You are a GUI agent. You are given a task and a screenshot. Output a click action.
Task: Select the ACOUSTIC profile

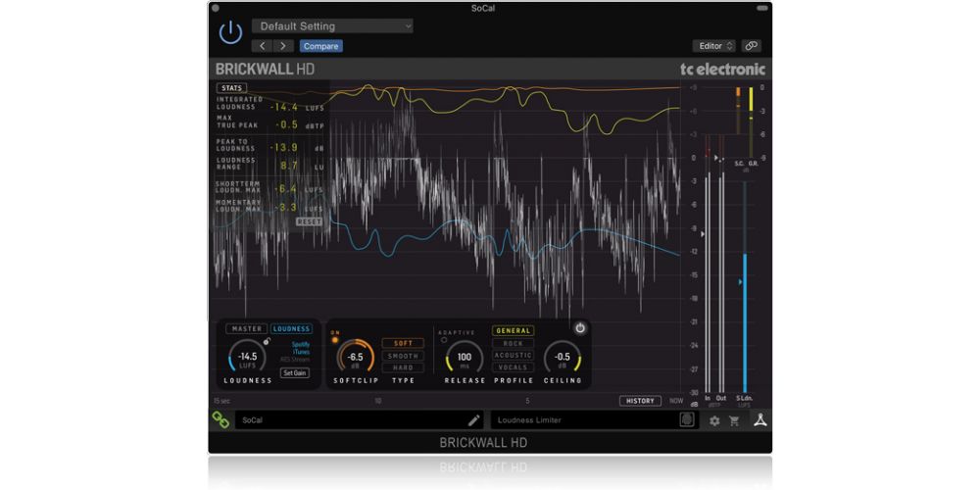pos(513,355)
